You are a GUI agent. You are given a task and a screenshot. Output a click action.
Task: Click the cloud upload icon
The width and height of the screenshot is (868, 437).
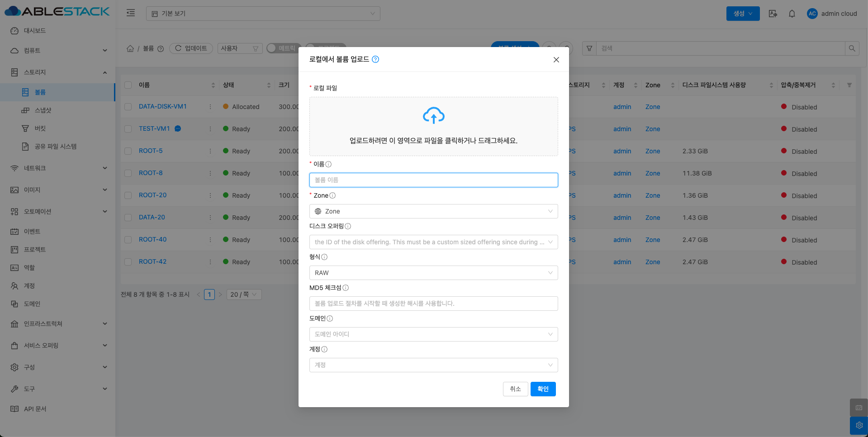coord(433,116)
